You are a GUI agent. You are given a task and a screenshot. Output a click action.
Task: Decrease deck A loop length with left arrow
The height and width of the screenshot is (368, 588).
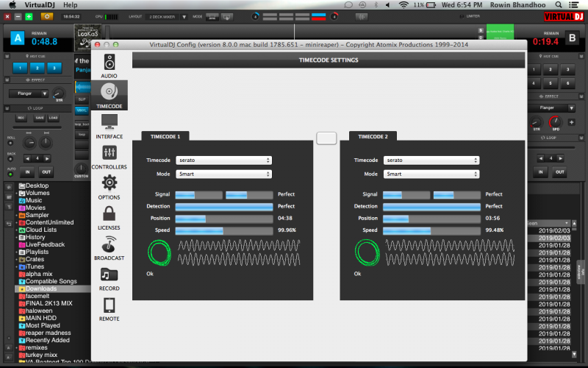27,158
